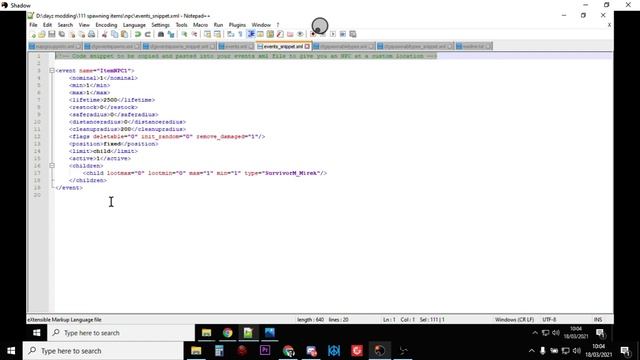Screen dimensions: 640x360
Task: Create a new document with New icon
Action: 33,34
